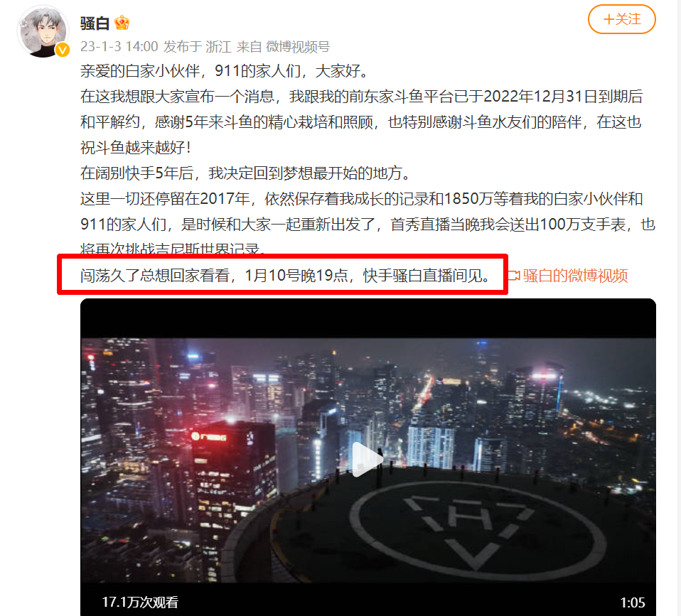Click the video camera icon before 骚白的微博视频

click(x=514, y=276)
